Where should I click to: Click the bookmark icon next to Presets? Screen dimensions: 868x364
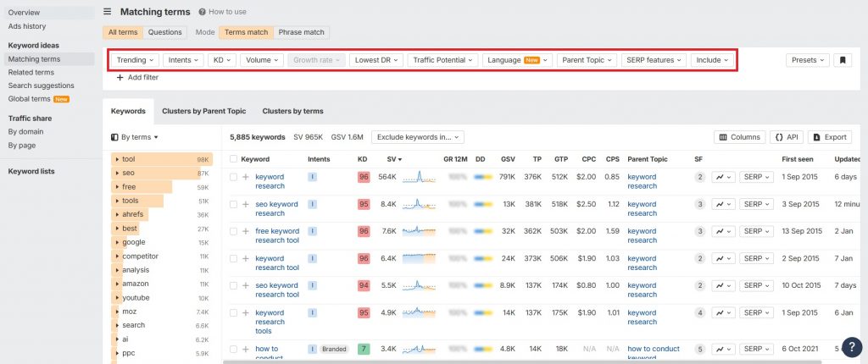pyautogui.click(x=843, y=60)
